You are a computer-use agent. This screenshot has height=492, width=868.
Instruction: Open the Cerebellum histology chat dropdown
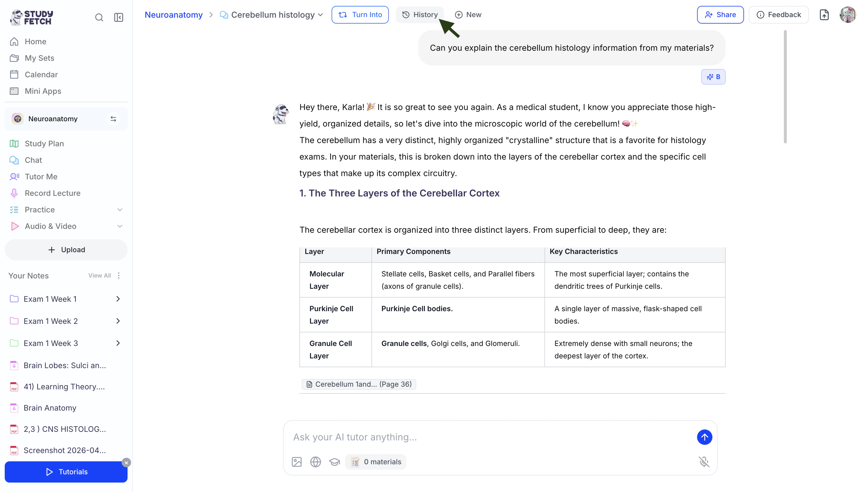tap(321, 15)
